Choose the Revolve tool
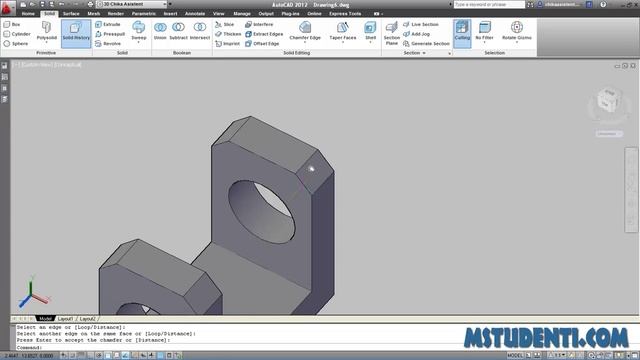The image size is (640, 360). tap(108, 43)
